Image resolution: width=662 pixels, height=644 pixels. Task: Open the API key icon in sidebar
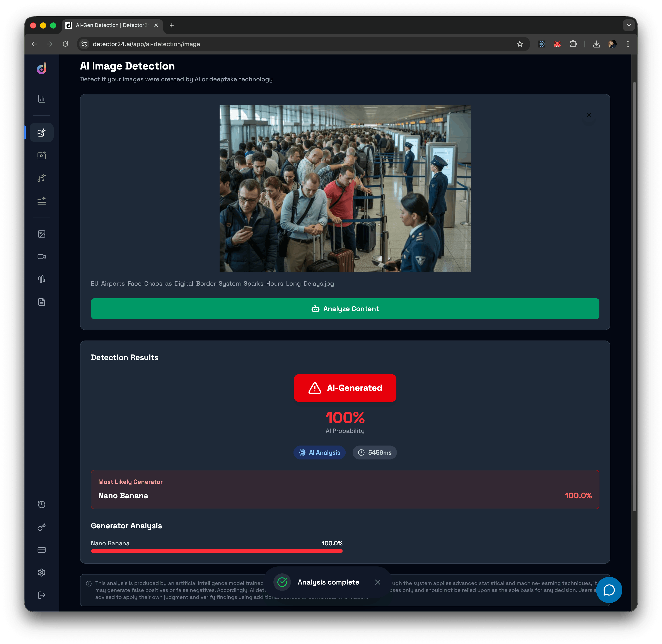pos(41,527)
